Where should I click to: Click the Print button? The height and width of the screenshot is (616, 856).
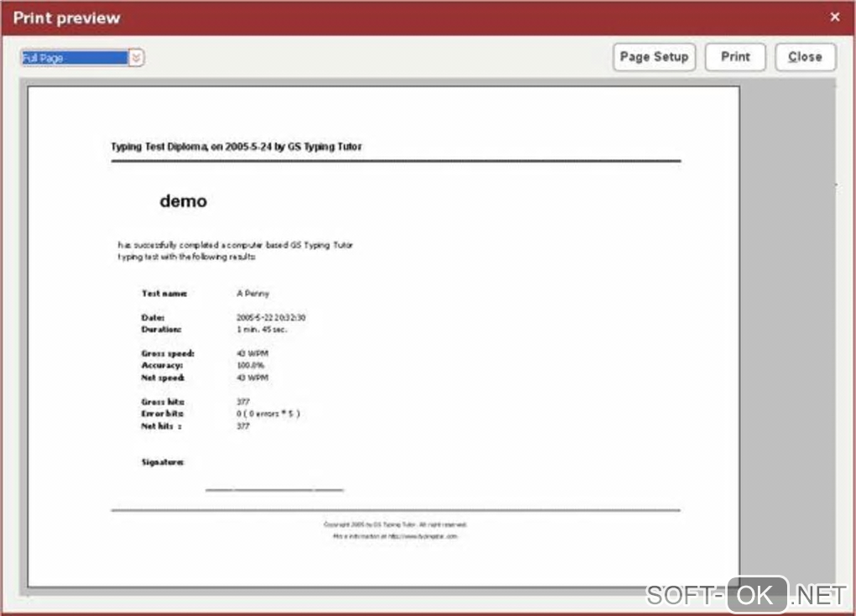coord(735,57)
